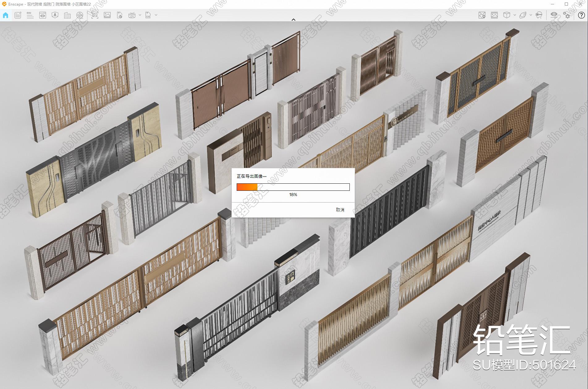Toggle the safe frame icon
The height and width of the screenshot is (389, 588).
(494, 15)
